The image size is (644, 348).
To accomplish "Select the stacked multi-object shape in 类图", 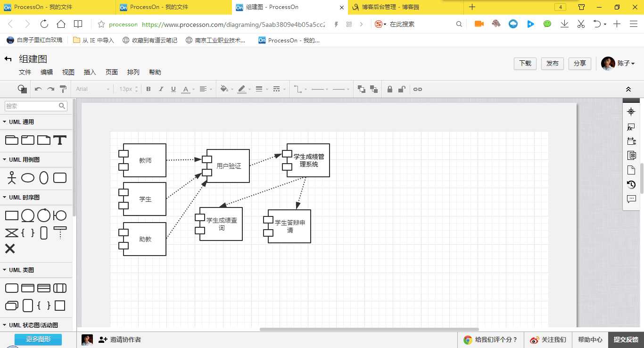I will click(x=11, y=306).
